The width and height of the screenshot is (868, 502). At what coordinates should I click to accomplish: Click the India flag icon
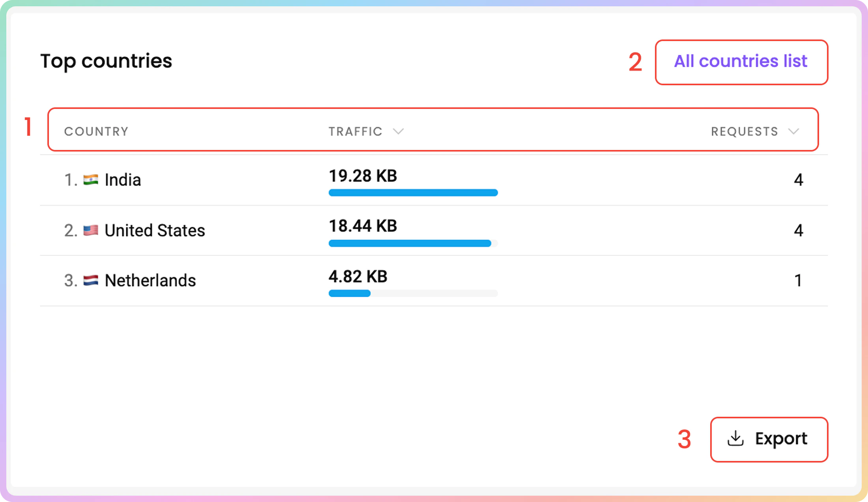[x=91, y=180]
